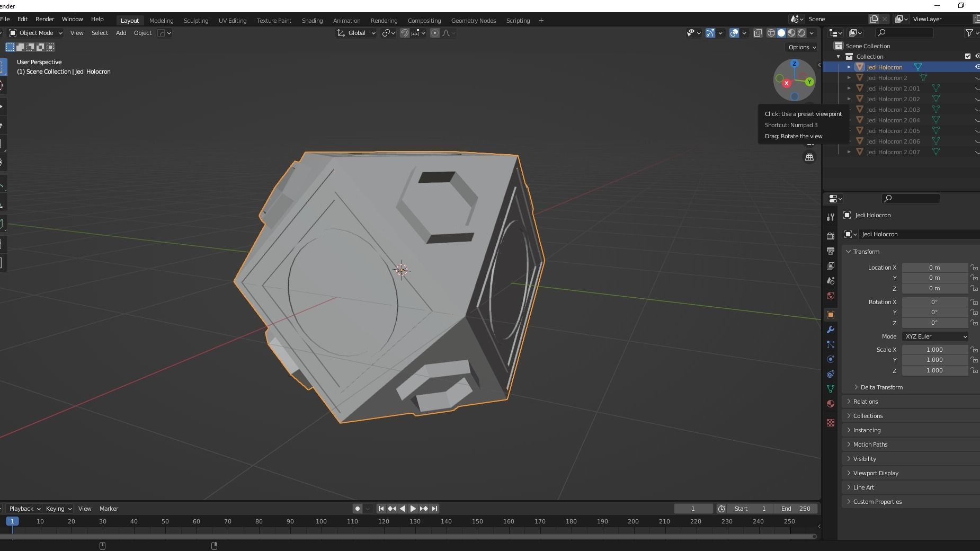Viewport: 980px width, 551px height.
Task: Switch to orthographic/perspective grid view button
Action: click(x=809, y=157)
